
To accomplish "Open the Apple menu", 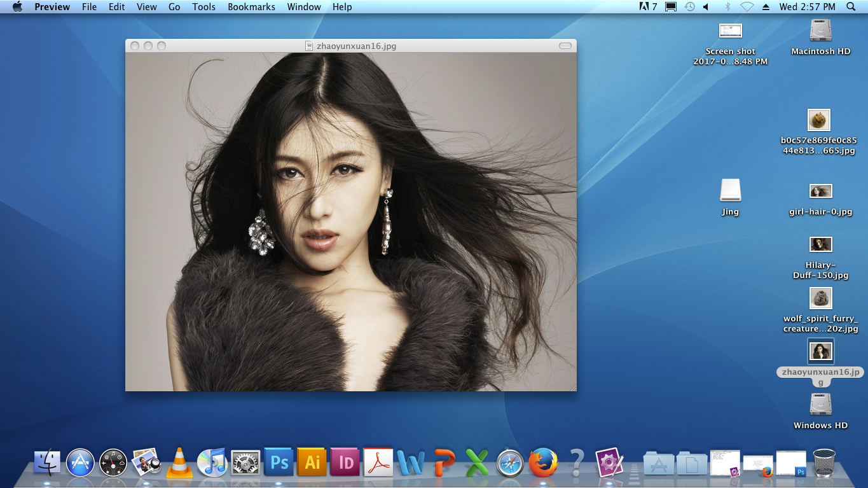I will click(17, 7).
